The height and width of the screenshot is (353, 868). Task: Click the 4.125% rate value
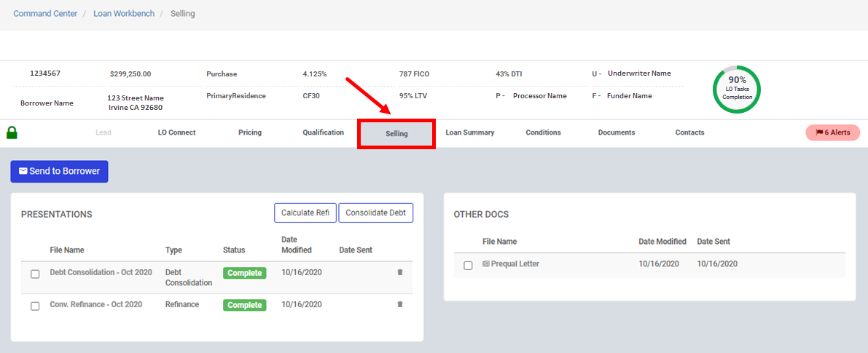pyautogui.click(x=314, y=74)
